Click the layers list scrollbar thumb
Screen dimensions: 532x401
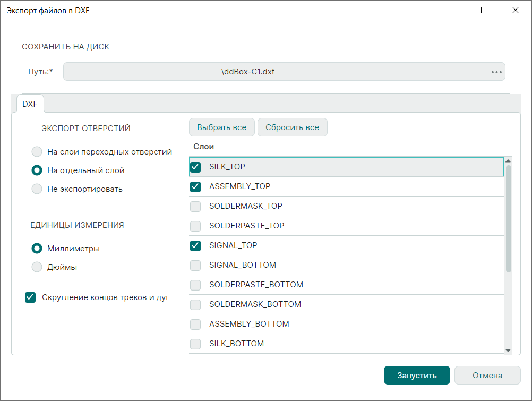pos(508,218)
